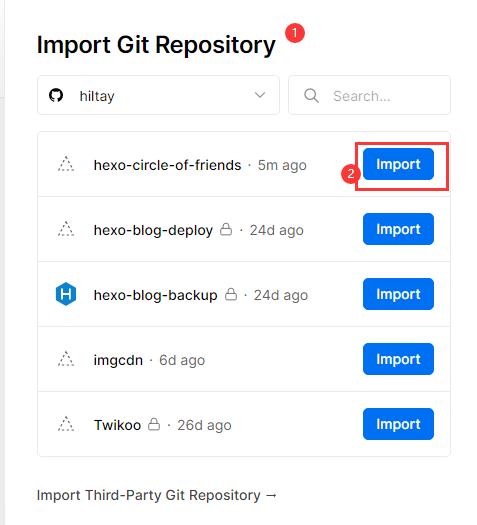
Task: Click the dotted triangle icon beside hexo-circle-of-friends
Action: 66,164
